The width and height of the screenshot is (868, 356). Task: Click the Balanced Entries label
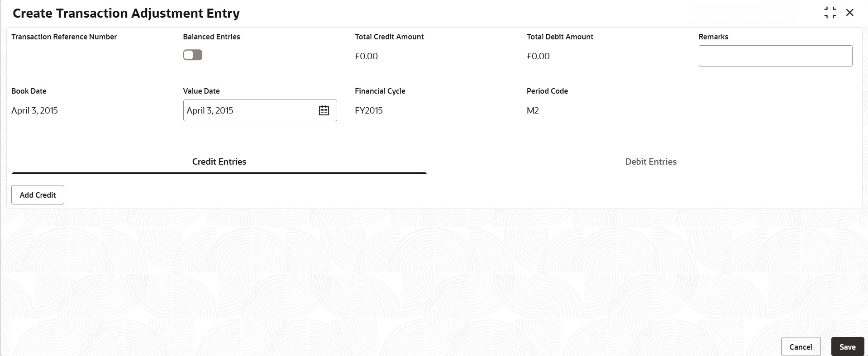point(211,37)
